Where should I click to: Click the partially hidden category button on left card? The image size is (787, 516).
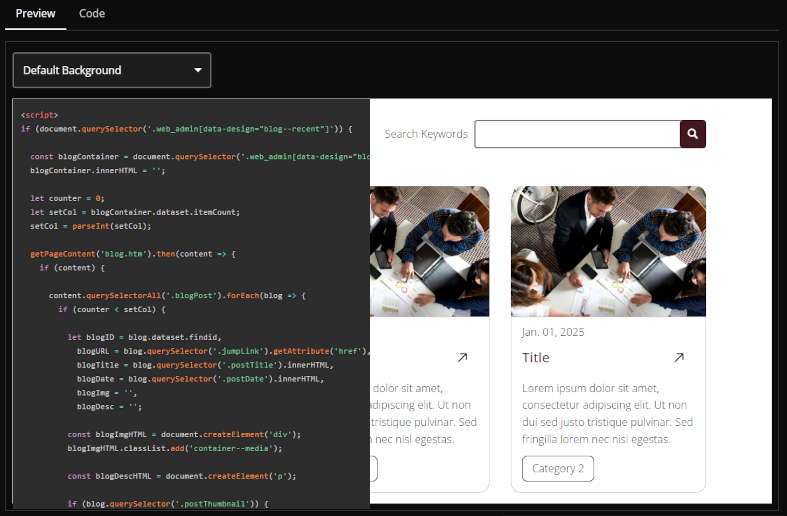tap(374, 468)
